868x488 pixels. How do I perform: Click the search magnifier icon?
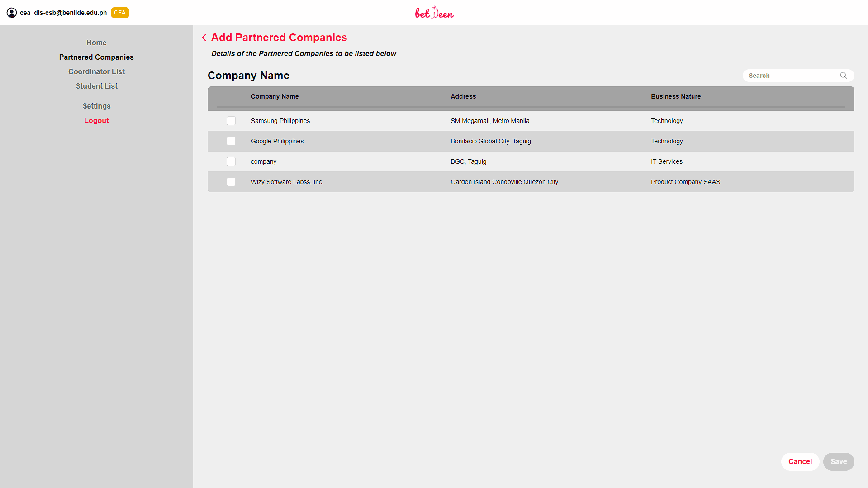(x=844, y=76)
